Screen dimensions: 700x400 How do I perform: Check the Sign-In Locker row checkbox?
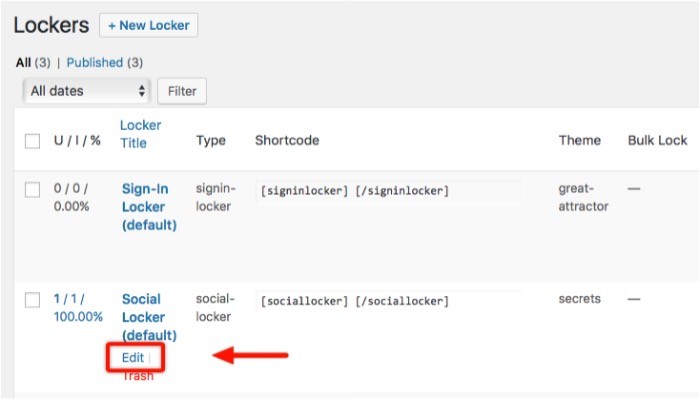(32, 189)
